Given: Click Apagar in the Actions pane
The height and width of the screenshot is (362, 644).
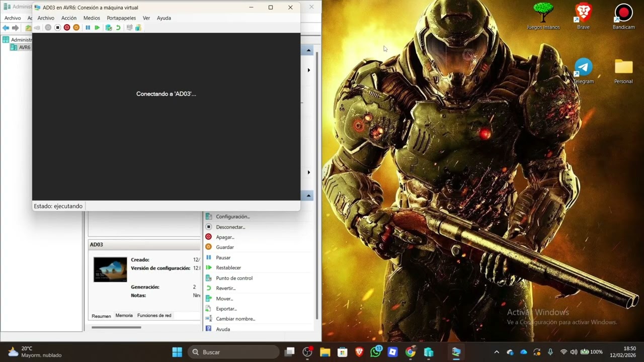Looking at the screenshot, I should [225, 237].
